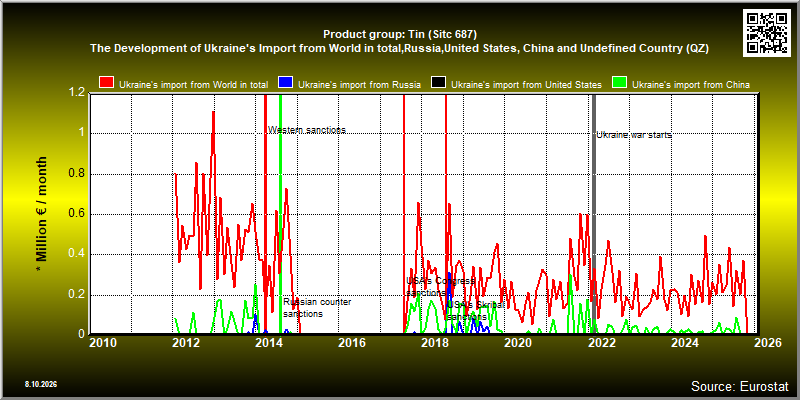Select "Ukraine's import from United States" legend label
Viewport: 800px width, 400px height.
[527, 85]
